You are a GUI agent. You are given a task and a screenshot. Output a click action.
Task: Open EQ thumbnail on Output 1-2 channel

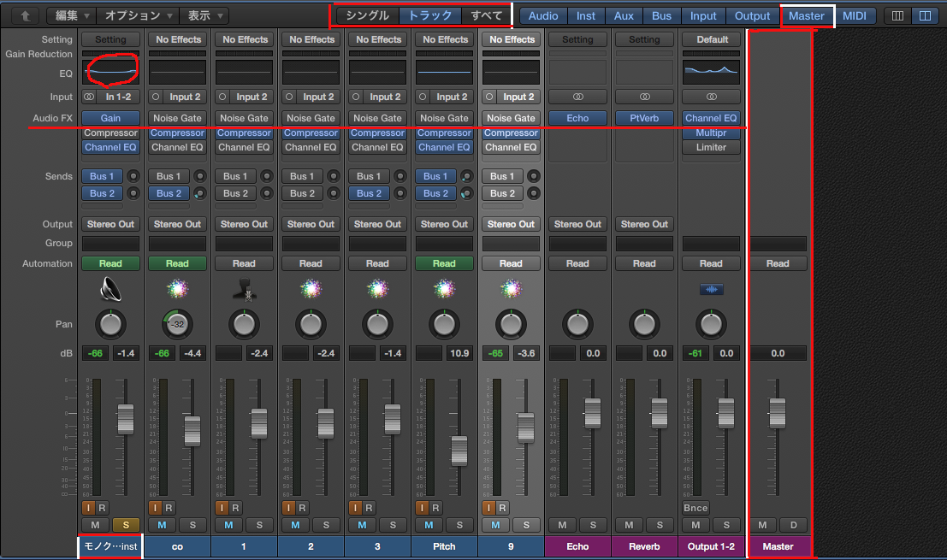coord(712,72)
